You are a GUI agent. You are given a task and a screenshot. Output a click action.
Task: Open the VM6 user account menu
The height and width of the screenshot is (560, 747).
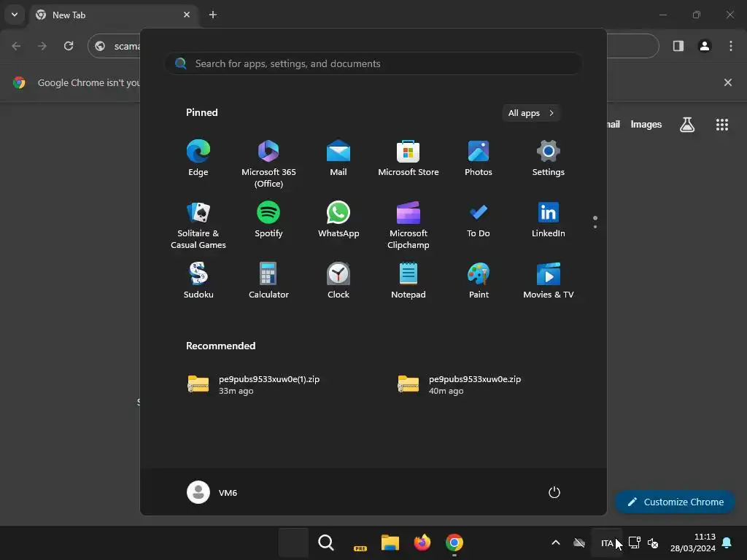point(212,492)
